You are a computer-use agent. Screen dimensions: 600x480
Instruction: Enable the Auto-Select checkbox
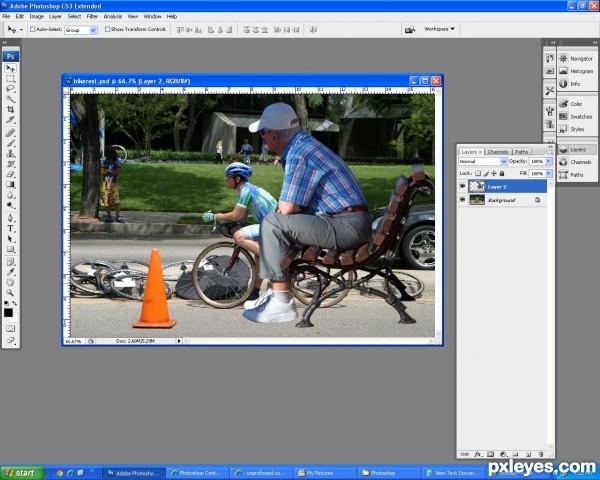pos(33,29)
